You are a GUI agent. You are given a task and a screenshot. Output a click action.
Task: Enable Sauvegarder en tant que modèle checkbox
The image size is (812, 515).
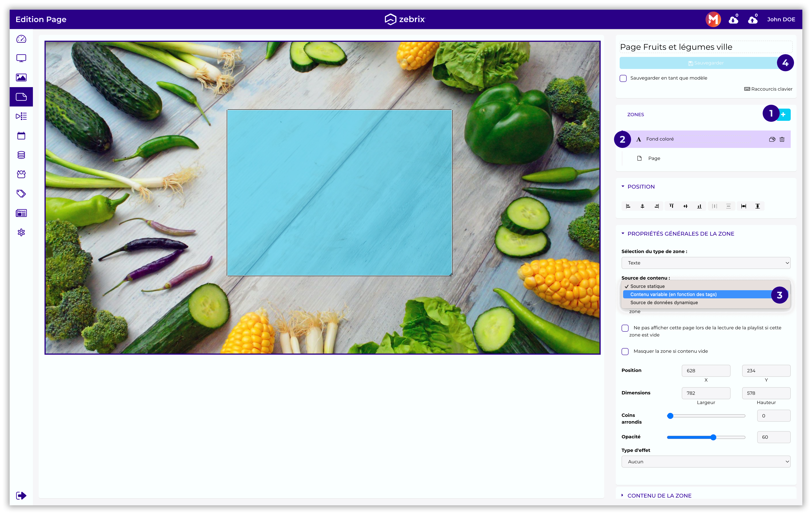coord(623,78)
